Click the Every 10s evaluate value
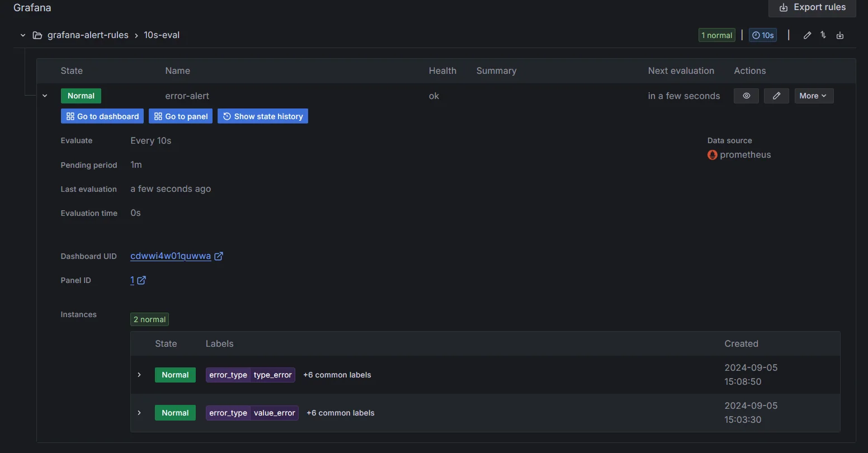This screenshot has width=868, height=453. pyautogui.click(x=151, y=140)
